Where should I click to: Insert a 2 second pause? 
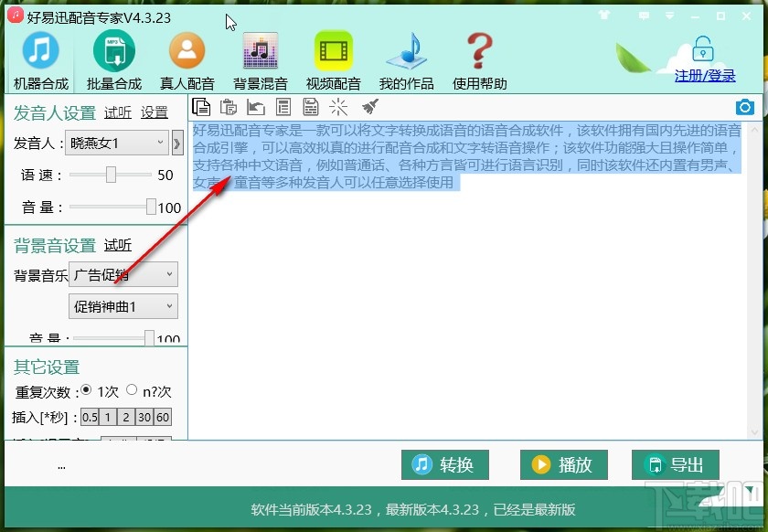(126, 418)
